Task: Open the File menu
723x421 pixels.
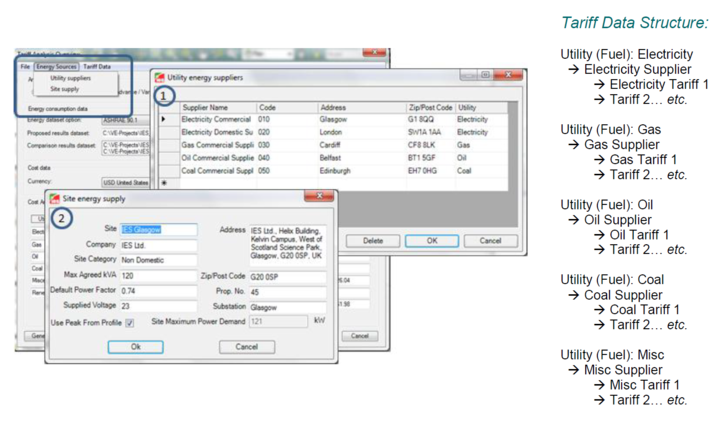Action: point(26,66)
